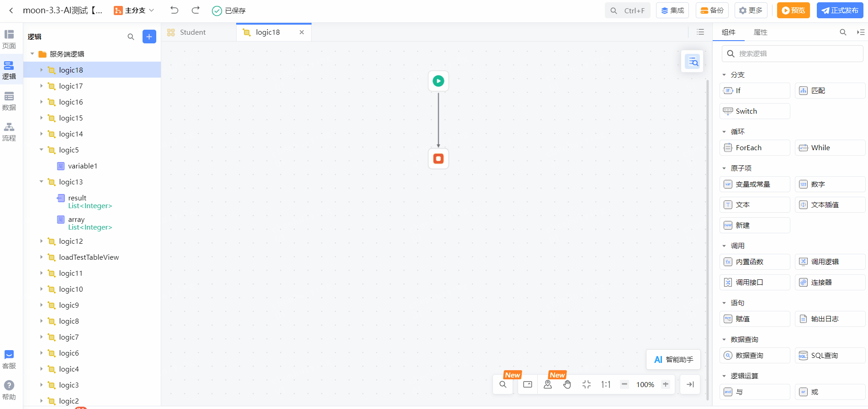Collapse the 分支 component section

[x=724, y=75]
